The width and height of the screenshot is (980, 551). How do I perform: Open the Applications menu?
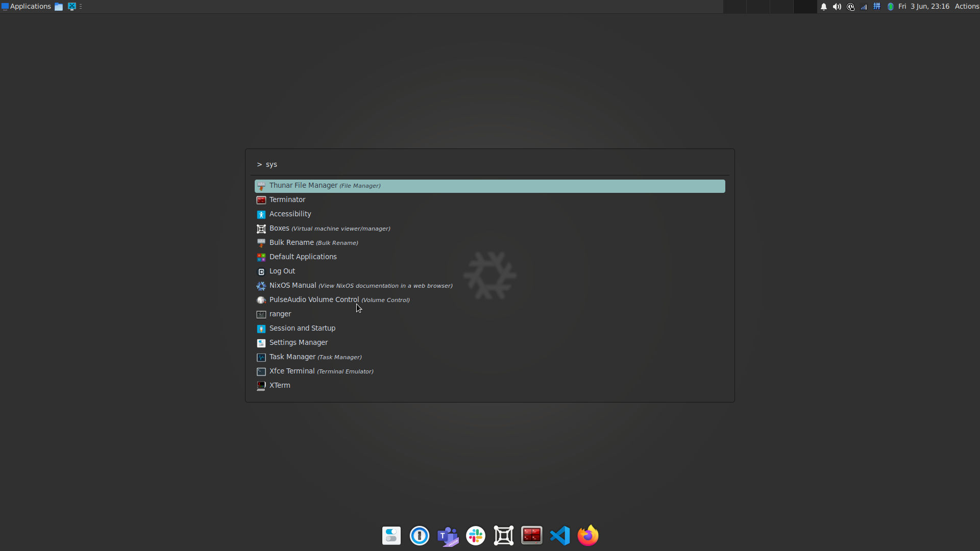[x=27, y=7]
